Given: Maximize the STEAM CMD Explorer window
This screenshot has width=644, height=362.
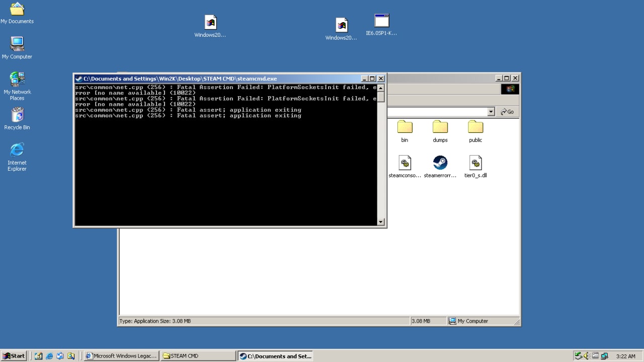Looking at the screenshot, I should click(507, 78).
